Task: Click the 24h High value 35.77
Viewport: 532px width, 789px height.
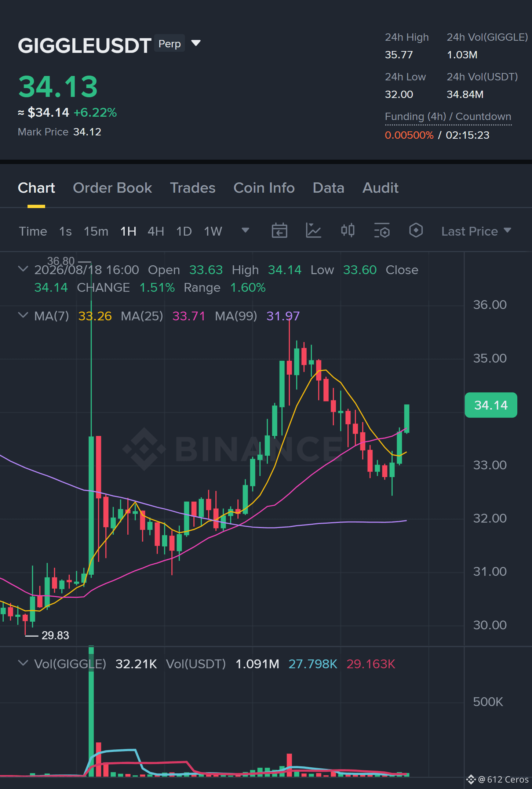Action: pyautogui.click(x=399, y=55)
